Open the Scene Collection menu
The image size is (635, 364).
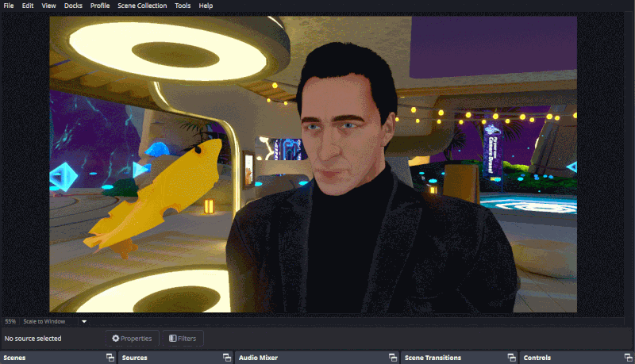point(142,6)
